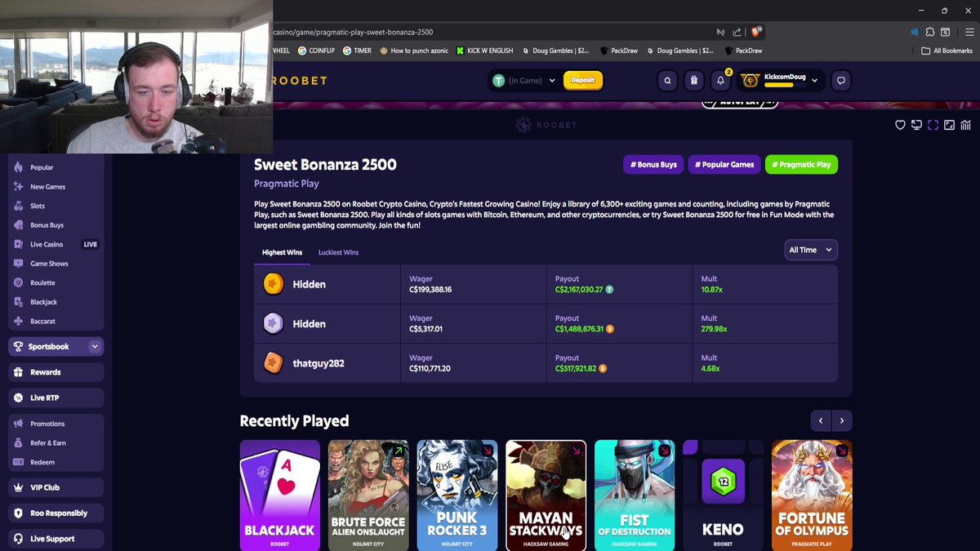Open the Keno game thumbnail
The height and width of the screenshot is (551, 980).
point(723,495)
